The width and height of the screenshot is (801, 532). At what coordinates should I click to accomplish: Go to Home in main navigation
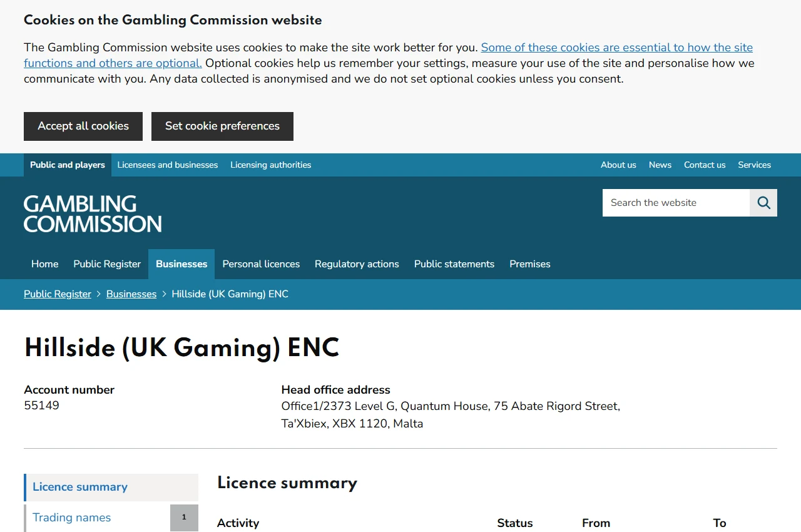coord(45,264)
